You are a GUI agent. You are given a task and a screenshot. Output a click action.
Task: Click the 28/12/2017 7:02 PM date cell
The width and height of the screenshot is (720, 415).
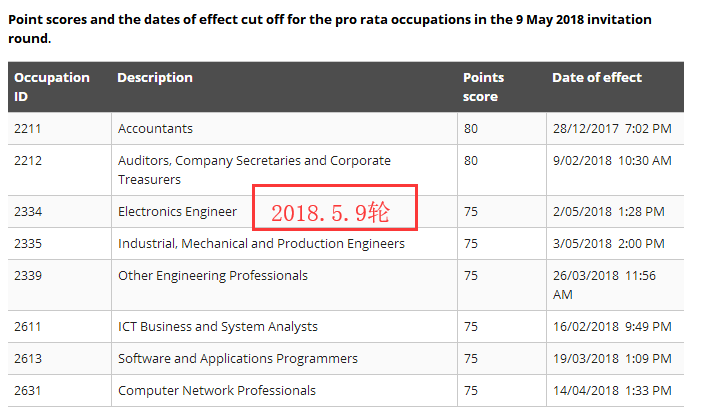click(611, 129)
